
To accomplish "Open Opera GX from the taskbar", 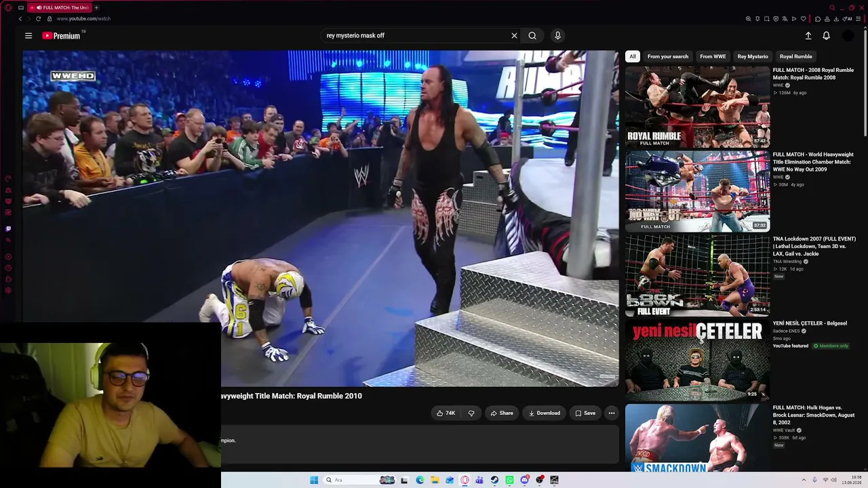I will 465,481.
